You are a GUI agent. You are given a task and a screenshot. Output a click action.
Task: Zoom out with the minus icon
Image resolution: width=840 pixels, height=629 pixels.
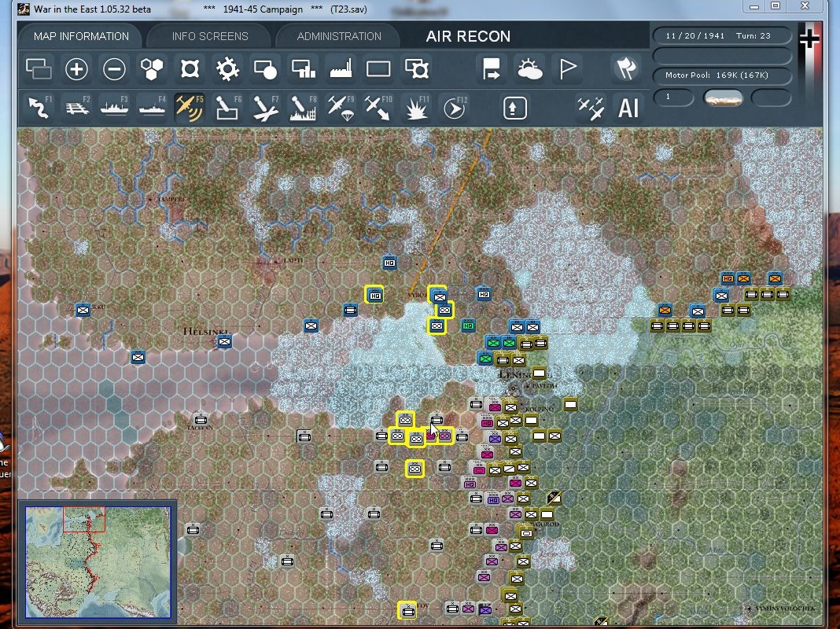[x=114, y=69]
